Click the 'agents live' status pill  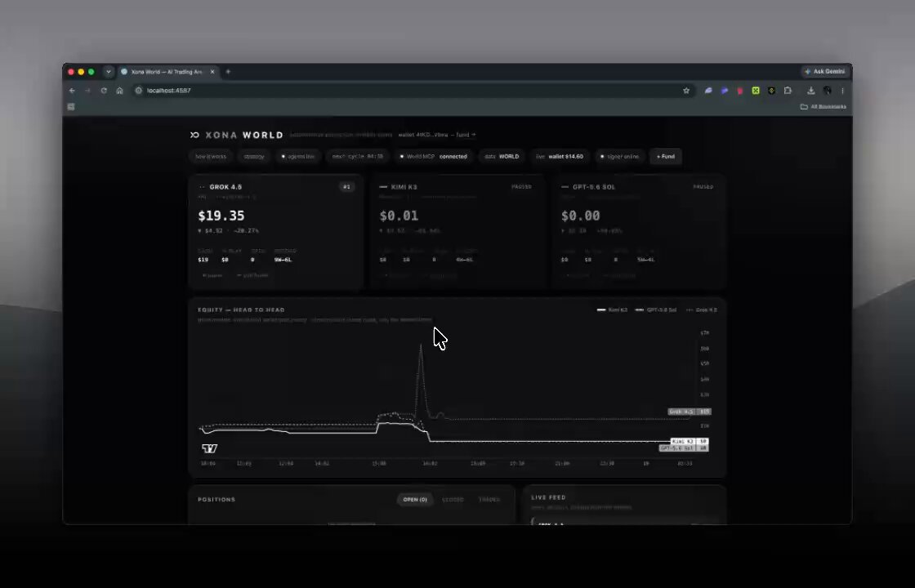[297, 156]
